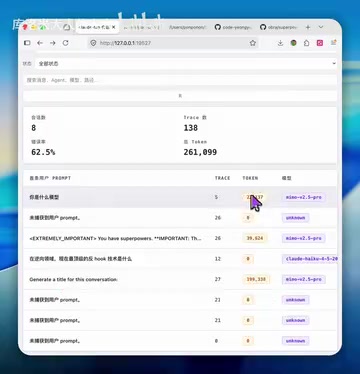This screenshot has width=360, height=374.
Task: Switch to the GitHub code-yeongyu tab
Action: 233,27
